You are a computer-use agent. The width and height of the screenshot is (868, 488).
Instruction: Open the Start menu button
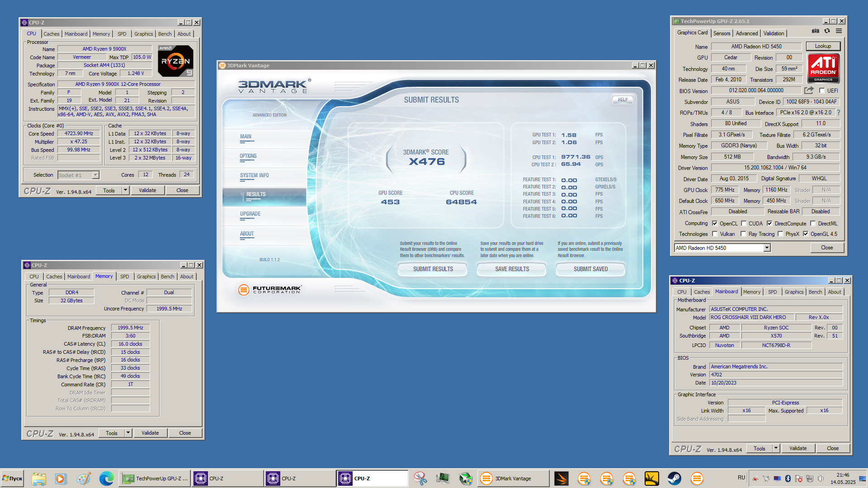tap(13, 479)
